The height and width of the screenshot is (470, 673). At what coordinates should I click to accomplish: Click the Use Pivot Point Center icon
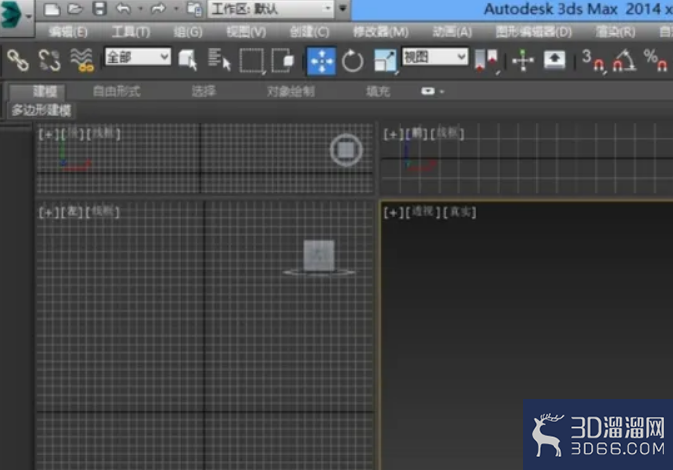(x=486, y=61)
